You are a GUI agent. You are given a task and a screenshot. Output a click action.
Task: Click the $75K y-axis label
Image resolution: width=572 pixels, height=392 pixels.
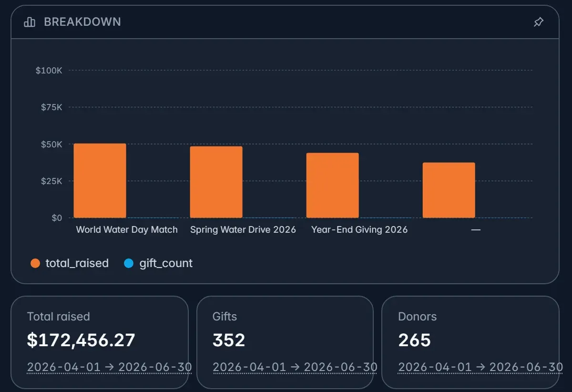tap(51, 107)
